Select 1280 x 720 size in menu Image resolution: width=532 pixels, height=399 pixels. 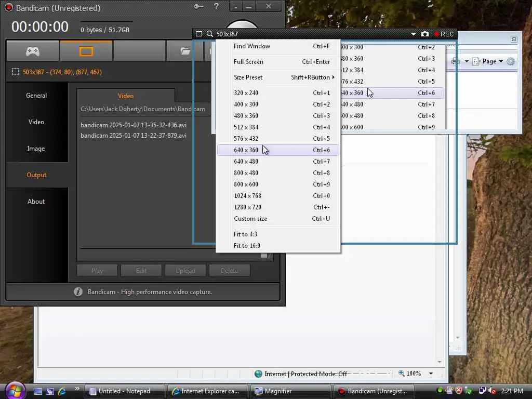tap(278, 207)
